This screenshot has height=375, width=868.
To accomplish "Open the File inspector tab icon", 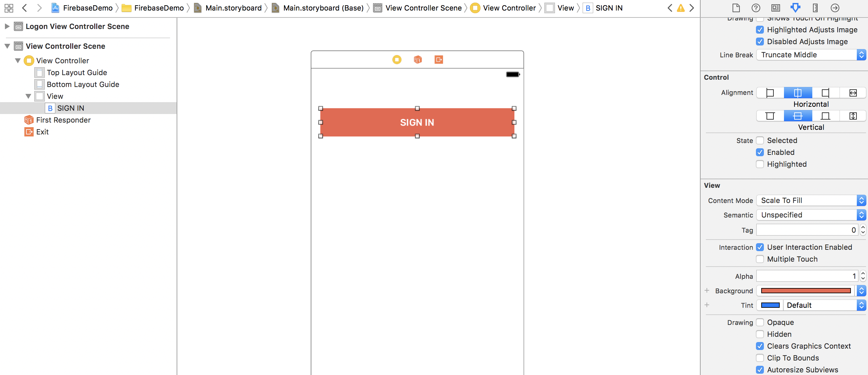I will pos(736,8).
